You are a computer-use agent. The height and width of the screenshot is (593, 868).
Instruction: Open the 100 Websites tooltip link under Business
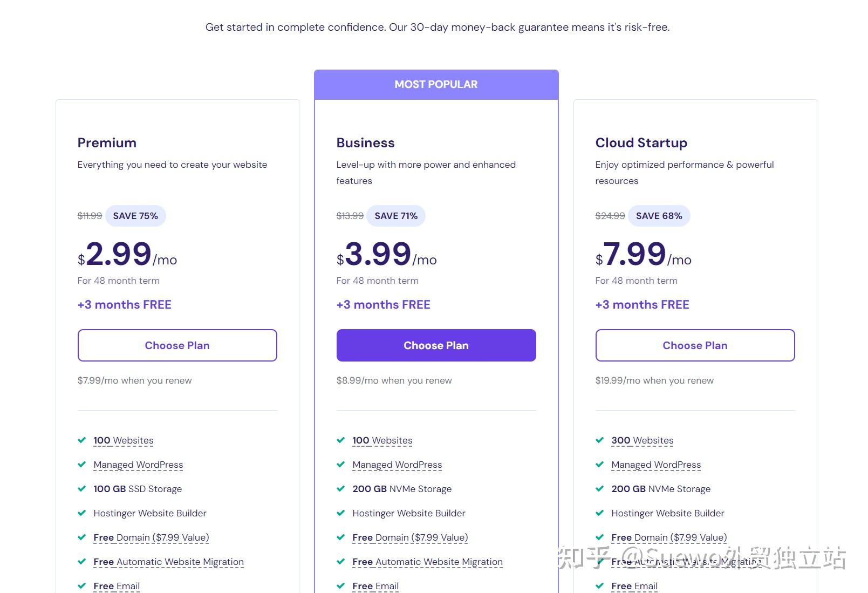pos(382,440)
